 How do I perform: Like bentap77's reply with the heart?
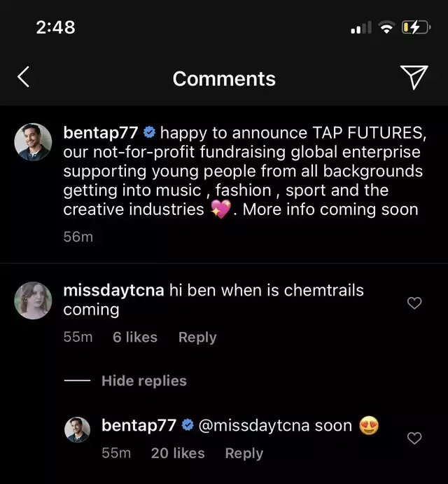414,438
